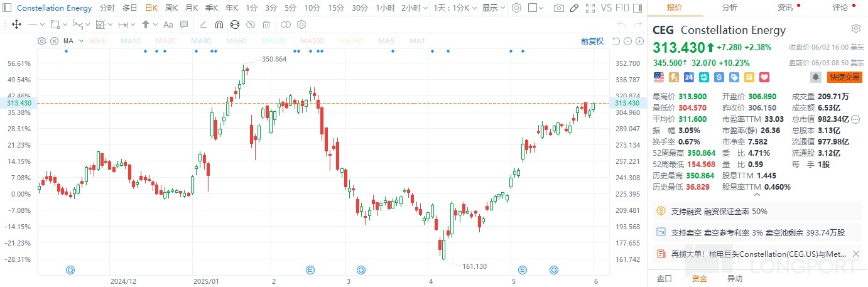Expand the 2小时 period dropdown
Viewport: 868px width, 287px height.
pos(425,8)
